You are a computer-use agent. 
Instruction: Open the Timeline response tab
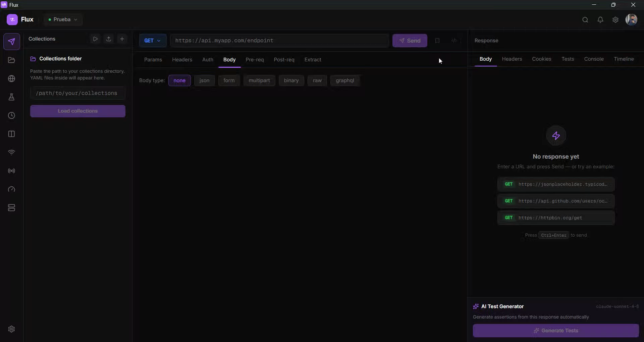[624, 59]
